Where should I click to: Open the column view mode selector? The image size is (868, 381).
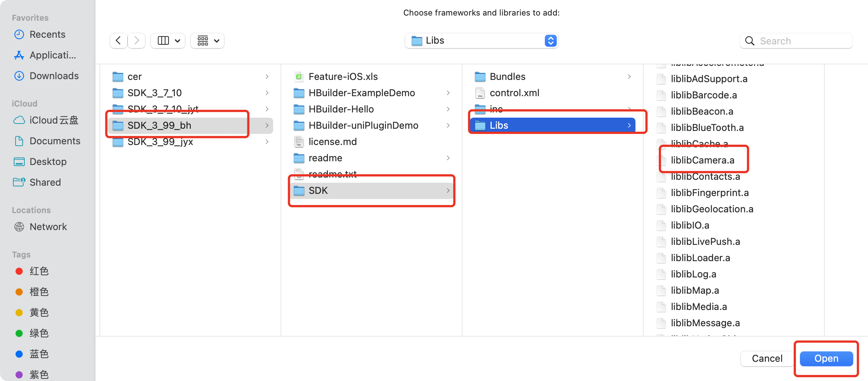[168, 40]
